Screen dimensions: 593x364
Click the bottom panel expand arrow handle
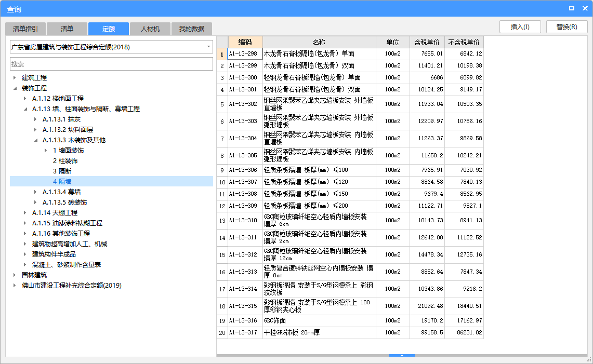(x=402, y=355)
